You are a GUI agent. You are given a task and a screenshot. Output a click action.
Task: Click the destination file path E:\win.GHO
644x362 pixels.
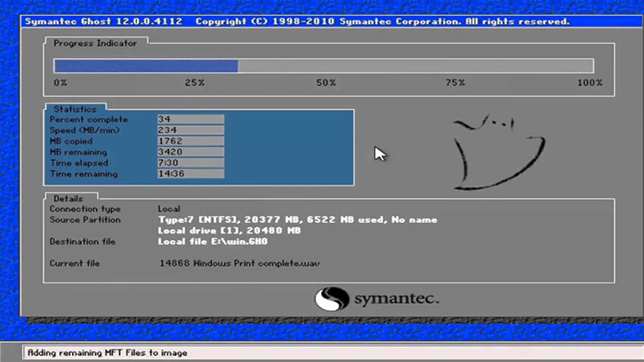212,242
